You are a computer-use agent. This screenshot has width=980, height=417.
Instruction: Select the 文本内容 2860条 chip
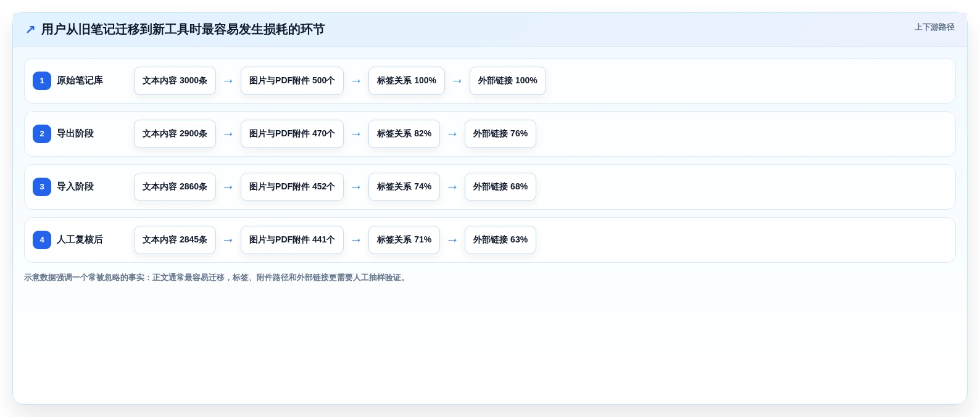point(175,187)
